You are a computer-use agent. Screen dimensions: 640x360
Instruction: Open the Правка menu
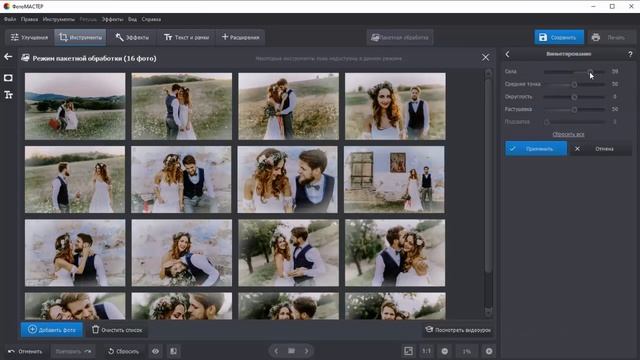tap(29, 19)
